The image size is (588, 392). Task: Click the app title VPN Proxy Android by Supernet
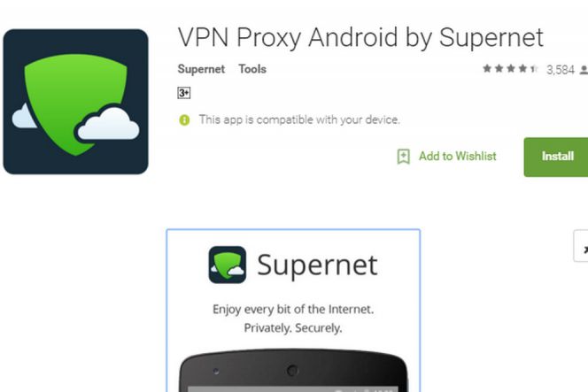(x=360, y=37)
